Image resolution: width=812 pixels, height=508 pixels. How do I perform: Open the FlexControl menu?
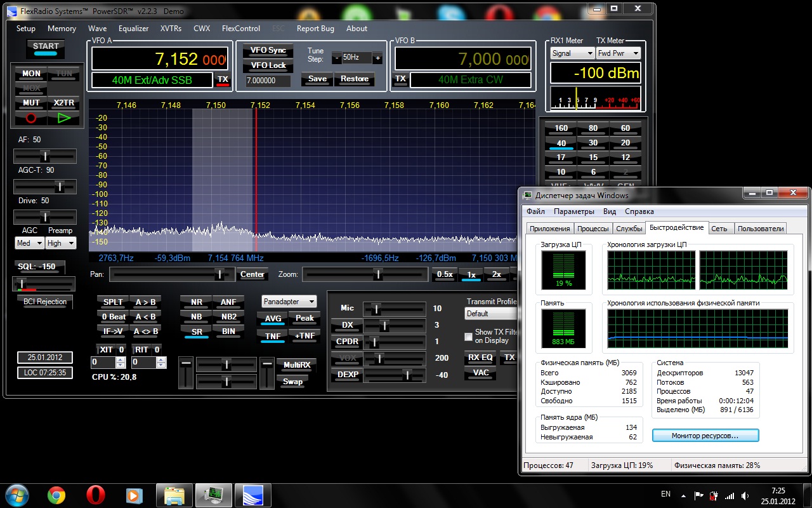tap(241, 29)
